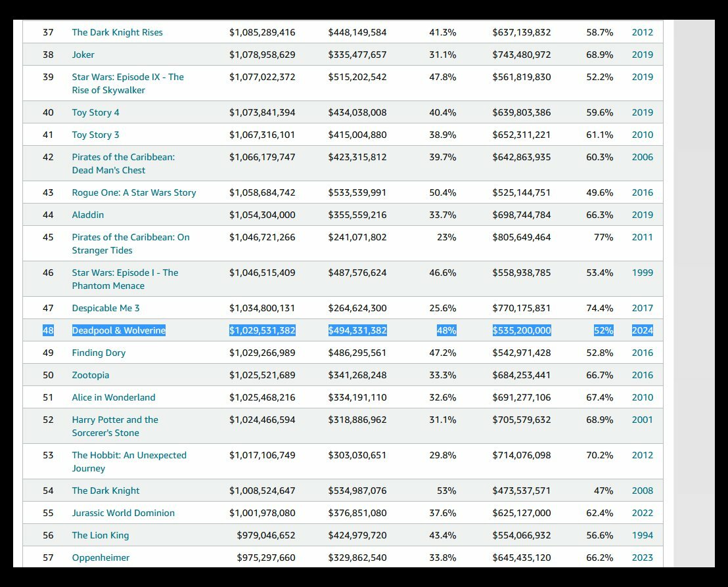The image size is (728, 587).
Task: Click year 2006 in Dead Man's Chest row
Action: click(642, 158)
